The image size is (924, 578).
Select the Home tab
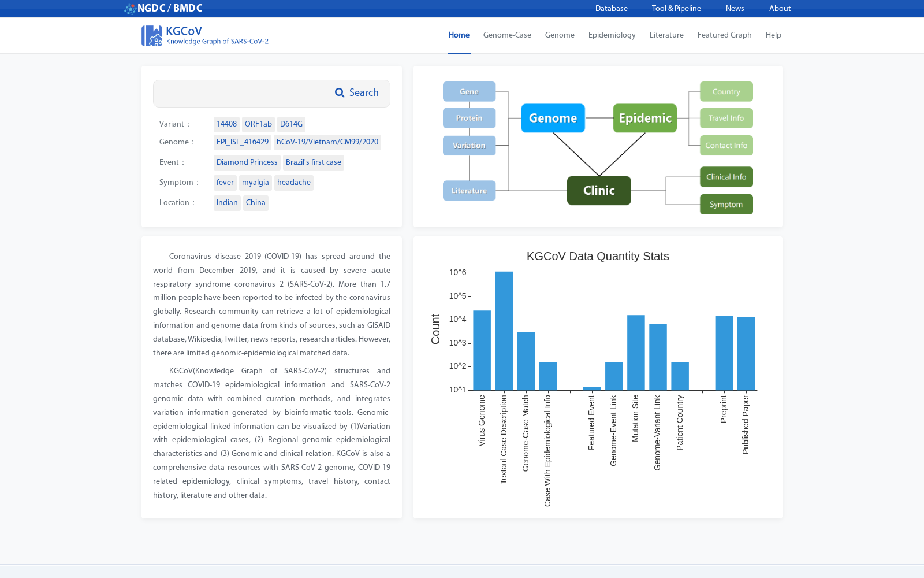459,35
